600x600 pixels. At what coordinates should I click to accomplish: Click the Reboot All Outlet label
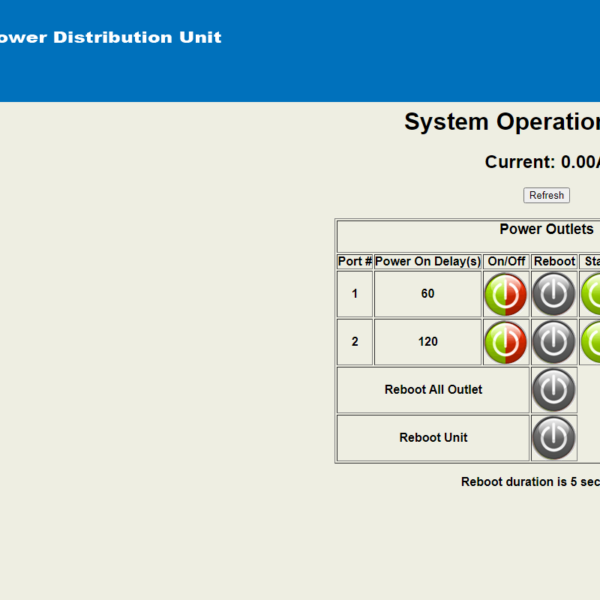(433, 390)
